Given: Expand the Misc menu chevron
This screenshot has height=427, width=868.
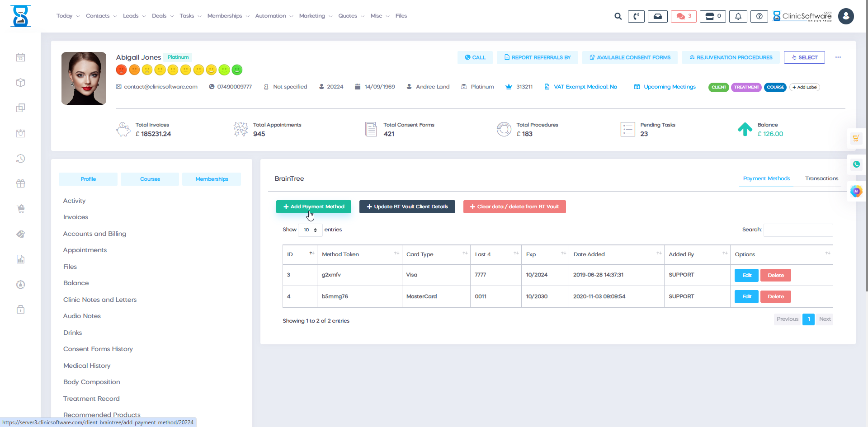Looking at the screenshot, I should click(x=388, y=16).
